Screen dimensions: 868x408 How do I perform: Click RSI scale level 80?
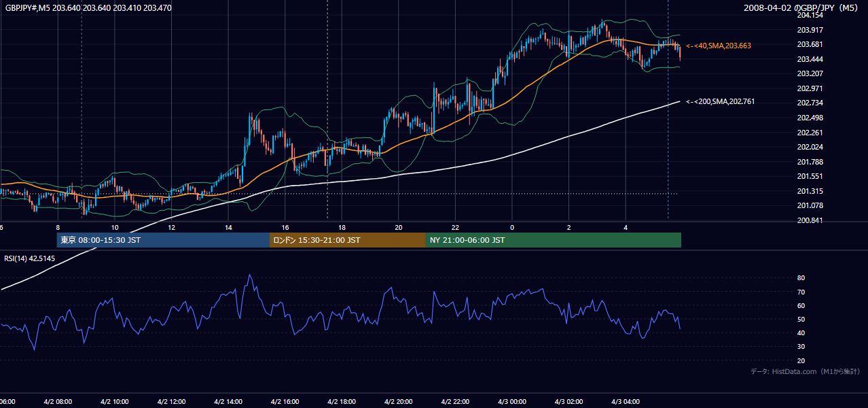coord(801,278)
